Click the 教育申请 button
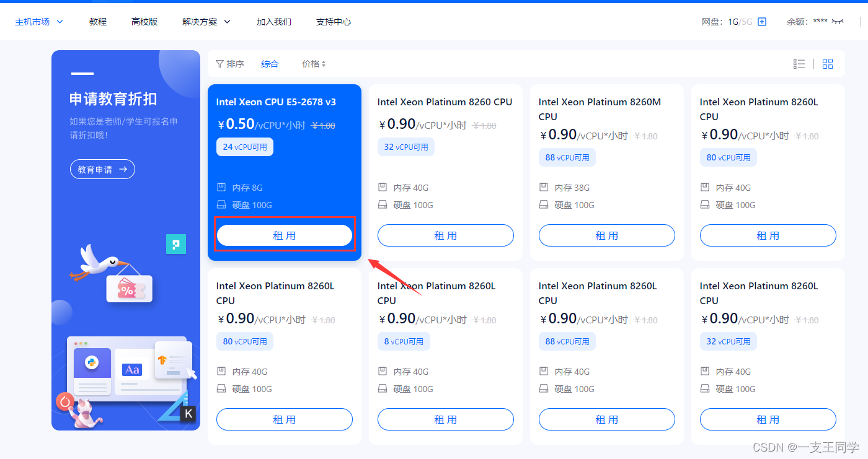Screen dimensions: 868x459 [102, 169]
